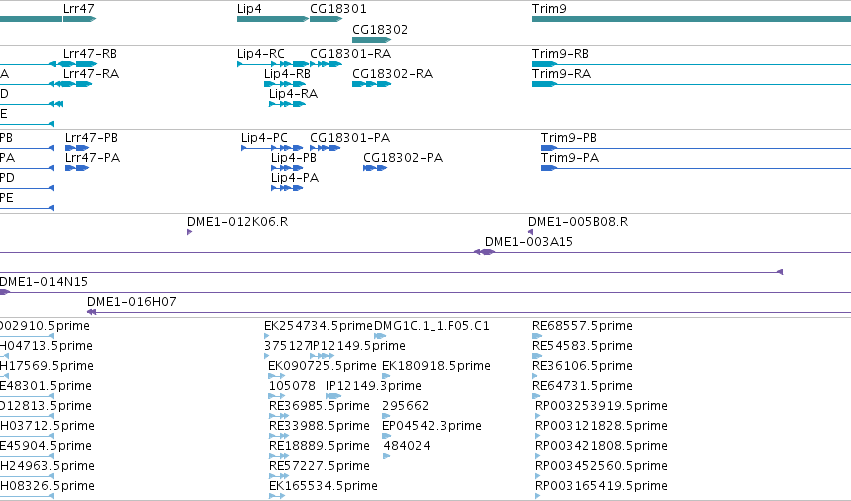The image size is (851, 501).
Task: Click the Lip4 gene arrow glyph
Action: 273,20
